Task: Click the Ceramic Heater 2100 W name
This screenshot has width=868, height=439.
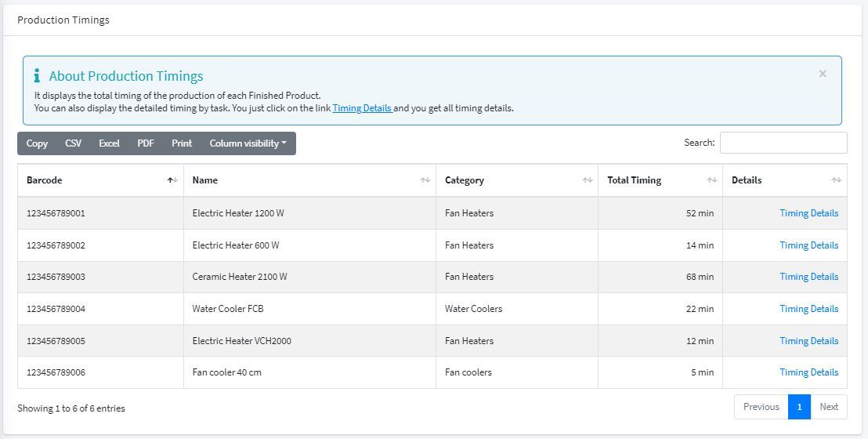Action: click(x=240, y=277)
